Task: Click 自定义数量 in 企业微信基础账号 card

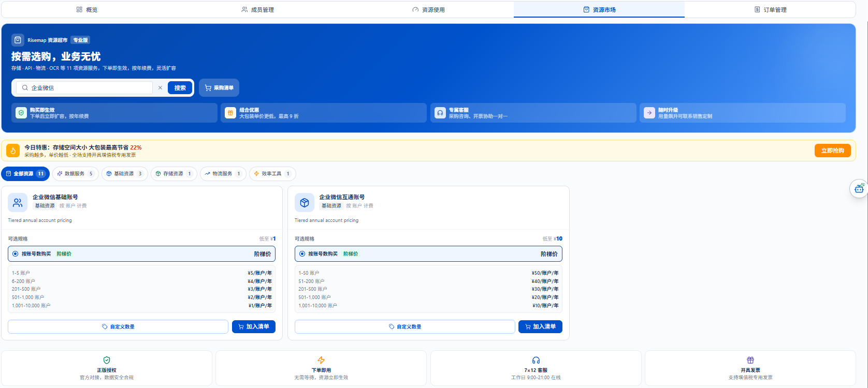Action: [x=118, y=327]
